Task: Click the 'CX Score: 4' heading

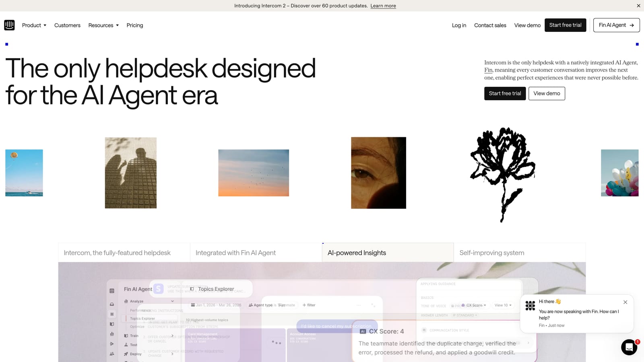Action: (386, 331)
